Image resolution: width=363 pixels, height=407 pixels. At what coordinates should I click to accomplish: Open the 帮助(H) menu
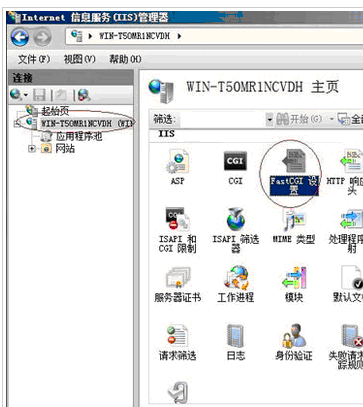tap(125, 59)
